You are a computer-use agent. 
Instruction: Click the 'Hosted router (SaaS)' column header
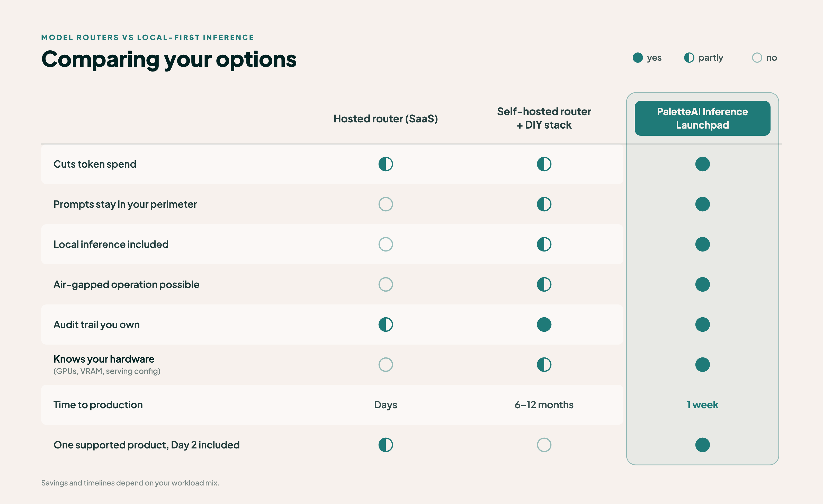click(x=386, y=119)
